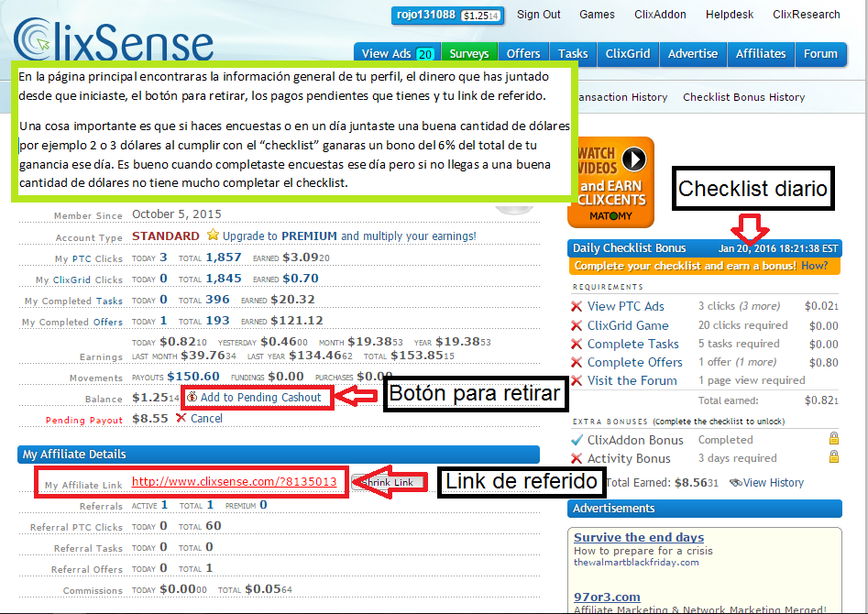Click the red X next to View PTC Ads
868x614 pixels.
pyautogui.click(x=577, y=306)
